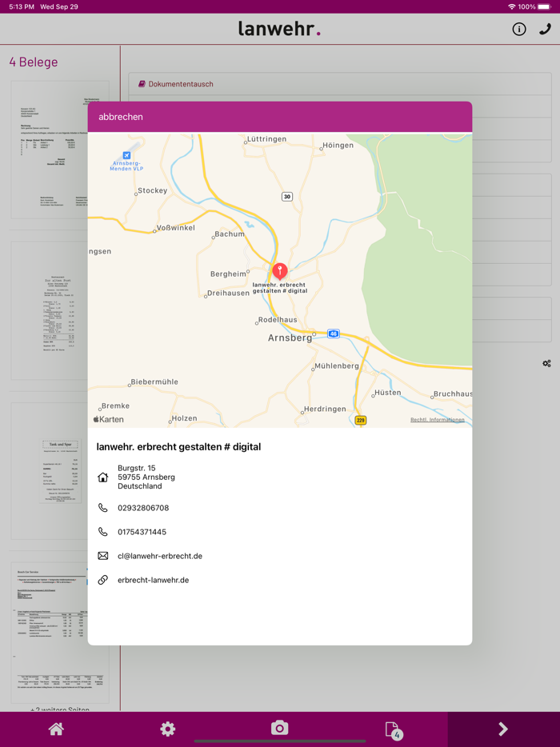
Task: Open the restaurant receipt thumbnail
Action: tap(60, 310)
